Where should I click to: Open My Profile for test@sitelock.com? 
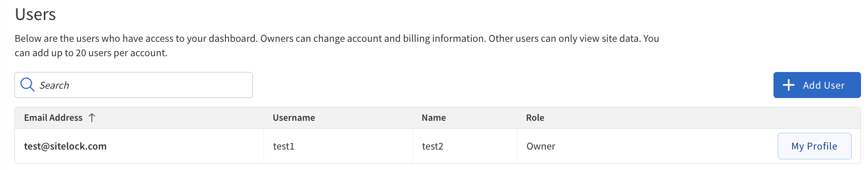click(x=814, y=146)
